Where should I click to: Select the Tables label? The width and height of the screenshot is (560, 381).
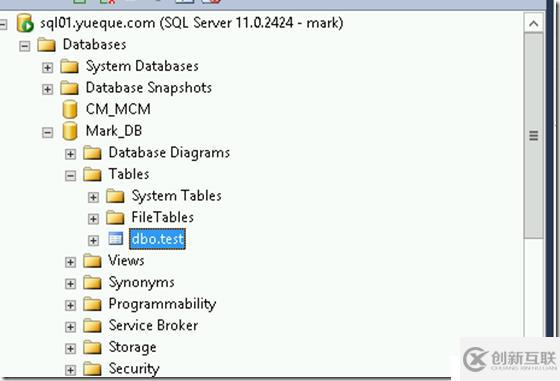(129, 174)
